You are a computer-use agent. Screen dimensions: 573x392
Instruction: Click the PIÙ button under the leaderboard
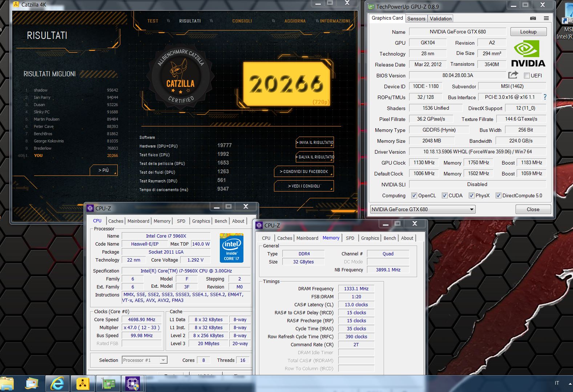pyautogui.click(x=104, y=170)
